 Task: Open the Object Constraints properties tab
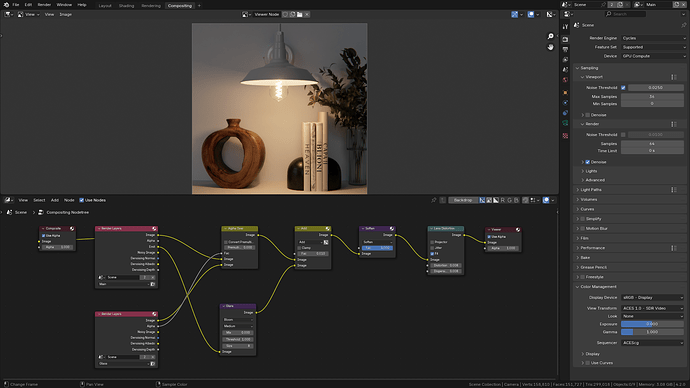(565, 113)
